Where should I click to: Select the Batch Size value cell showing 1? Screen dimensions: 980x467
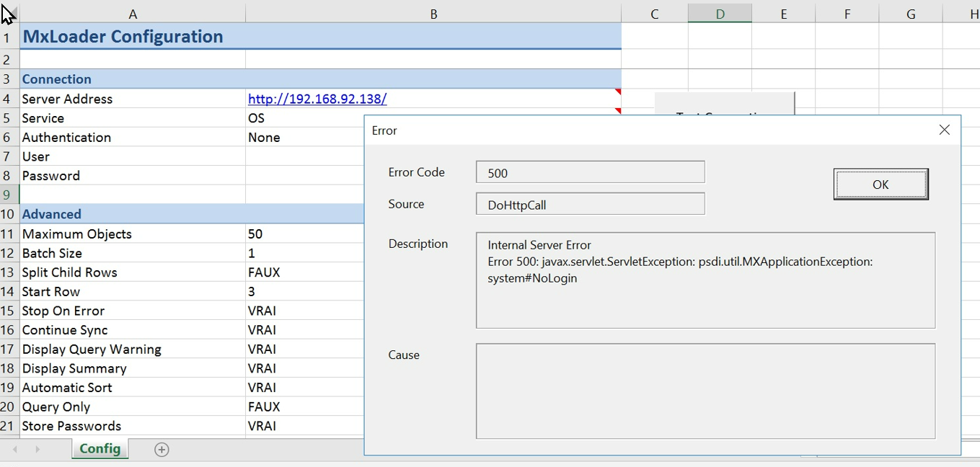pyautogui.click(x=303, y=253)
